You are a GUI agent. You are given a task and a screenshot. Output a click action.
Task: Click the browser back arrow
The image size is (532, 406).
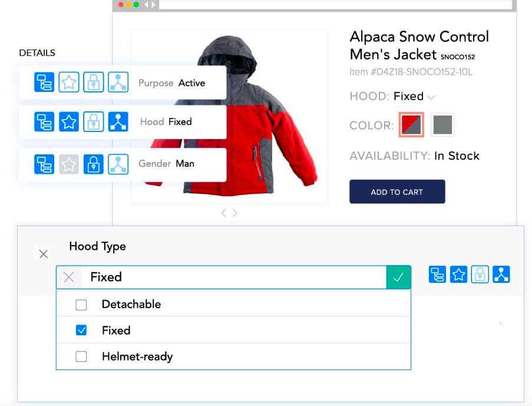(147, 5)
